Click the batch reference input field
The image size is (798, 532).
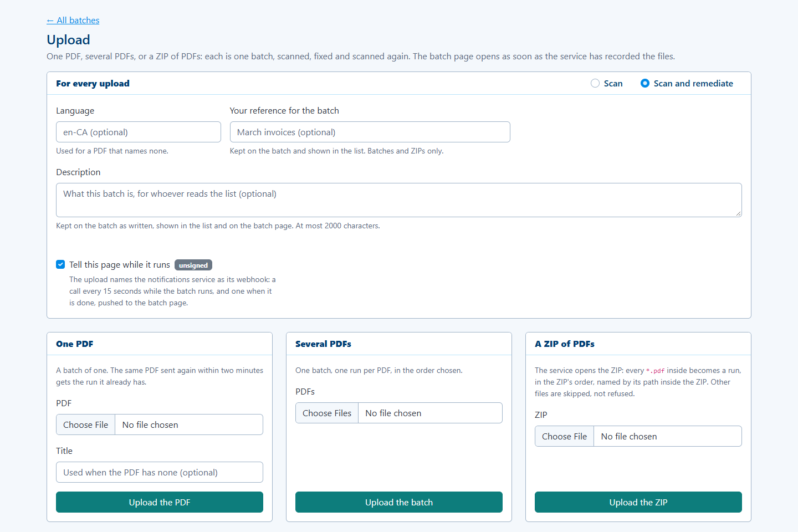pyautogui.click(x=370, y=132)
